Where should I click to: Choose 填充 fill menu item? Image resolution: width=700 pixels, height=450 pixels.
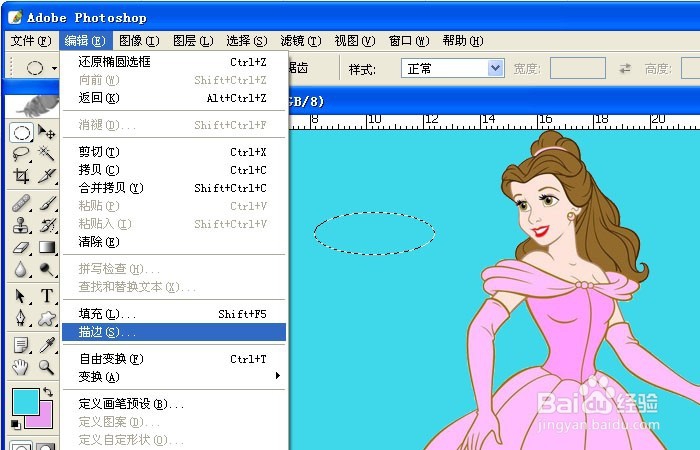pos(174,314)
